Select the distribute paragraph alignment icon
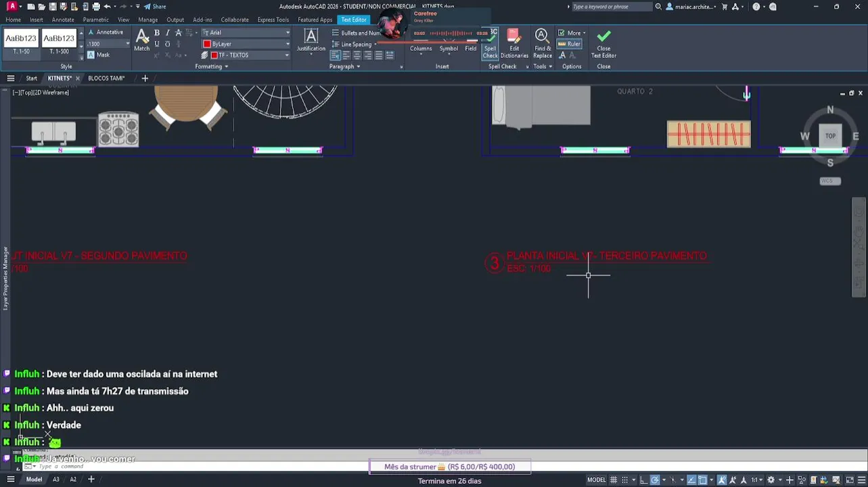The image size is (868, 487). tap(390, 55)
